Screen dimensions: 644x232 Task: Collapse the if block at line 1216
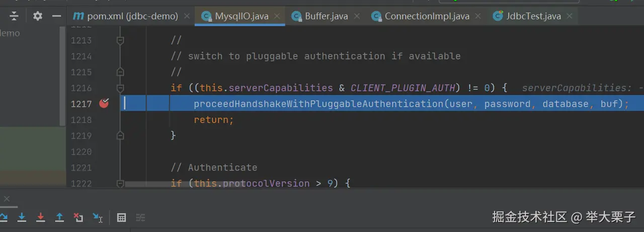click(120, 88)
